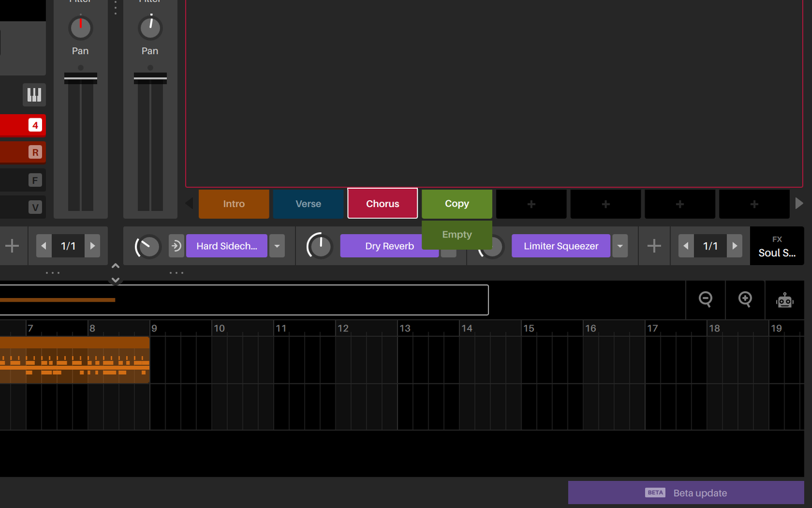This screenshot has height=508, width=812.
Task: Switch to the Verse section
Action: 308,203
